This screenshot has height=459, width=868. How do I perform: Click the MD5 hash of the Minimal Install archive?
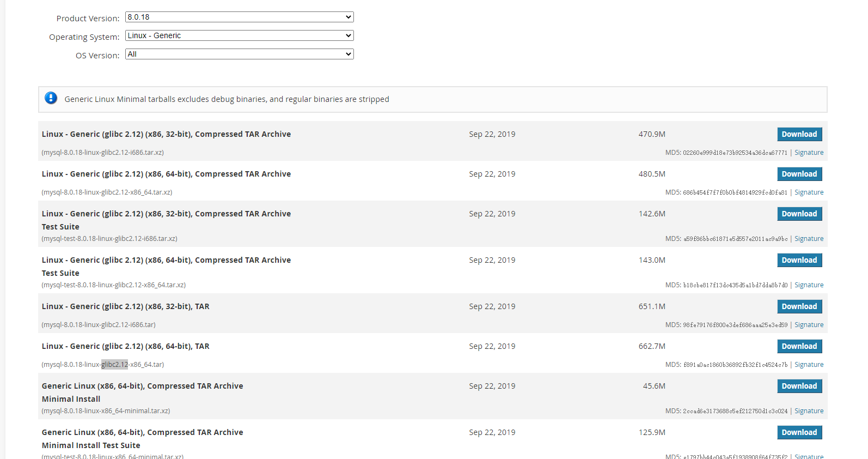[735, 411]
